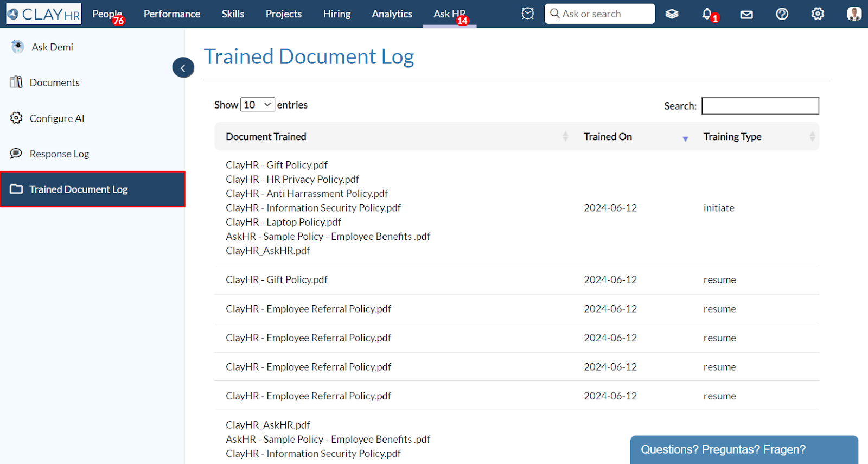Open the mail envelope icon
Image resolution: width=868 pixels, height=464 pixels.
pos(746,14)
